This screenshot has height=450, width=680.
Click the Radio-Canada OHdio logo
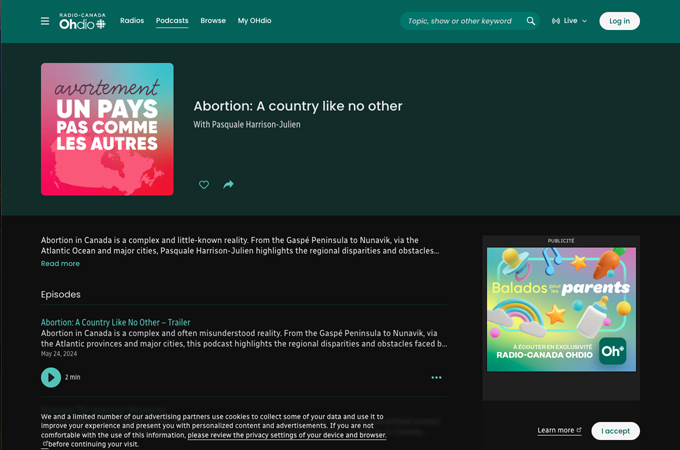82,21
